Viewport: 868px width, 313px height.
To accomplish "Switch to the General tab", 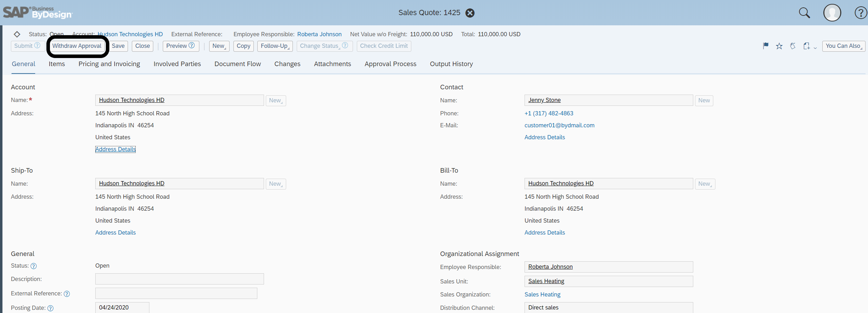I will coord(24,64).
